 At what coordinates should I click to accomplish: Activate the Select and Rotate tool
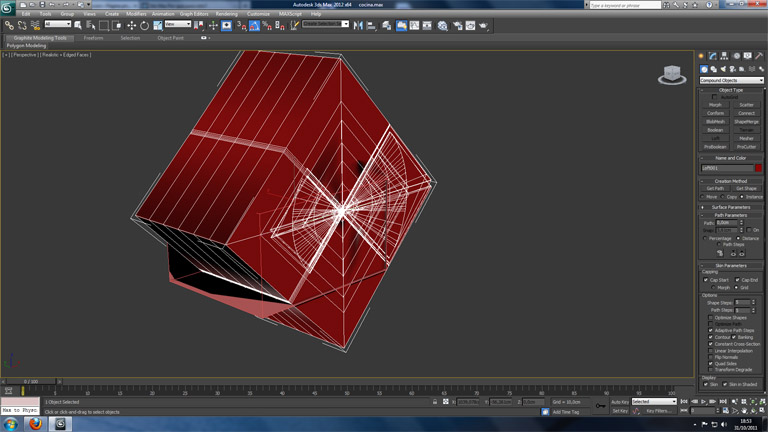[144, 25]
